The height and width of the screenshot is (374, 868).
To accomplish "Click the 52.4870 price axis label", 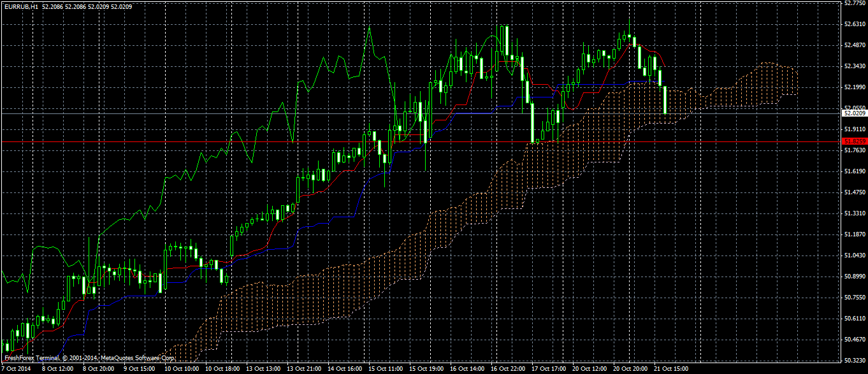I will (x=854, y=45).
